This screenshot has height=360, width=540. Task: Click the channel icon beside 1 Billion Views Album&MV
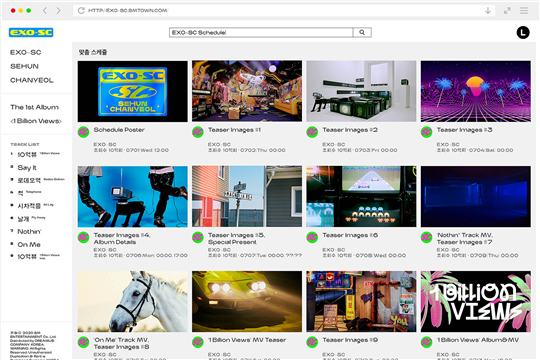426,342
